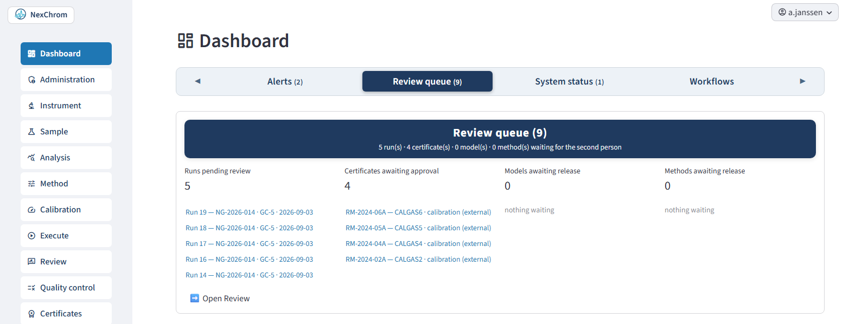Click the Open Review arrow icon
Screen dimensions: 868x324
click(195, 298)
